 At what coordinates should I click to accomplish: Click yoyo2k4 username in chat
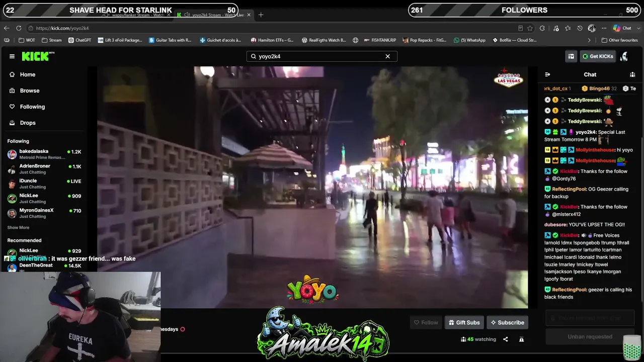tap(586, 132)
